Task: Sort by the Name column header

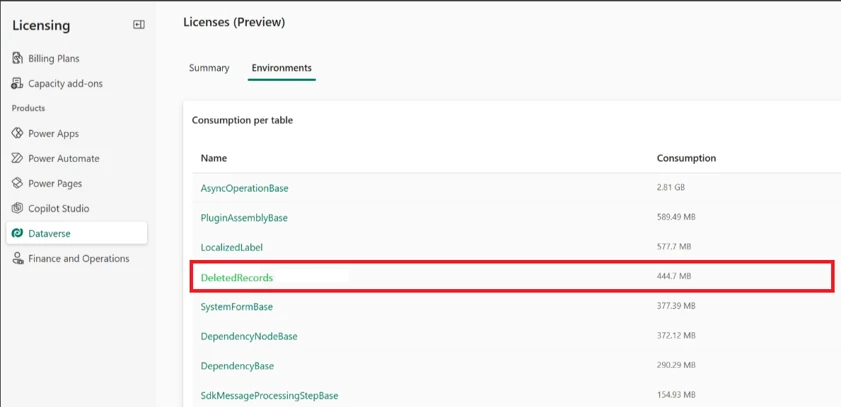Action: click(213, 158)
